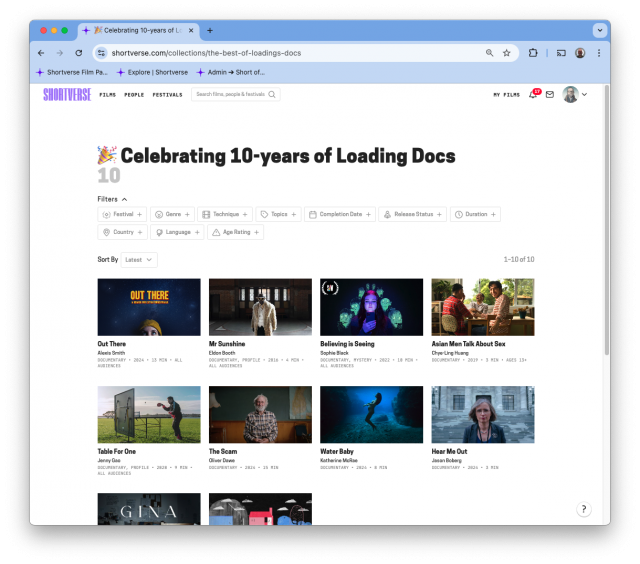Open the Chrome extensions puzzle icon

533,53
